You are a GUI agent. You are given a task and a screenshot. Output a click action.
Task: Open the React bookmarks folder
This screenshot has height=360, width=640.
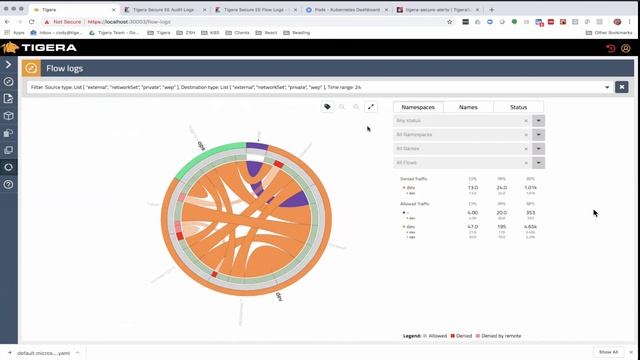click(x=266, y=33)
